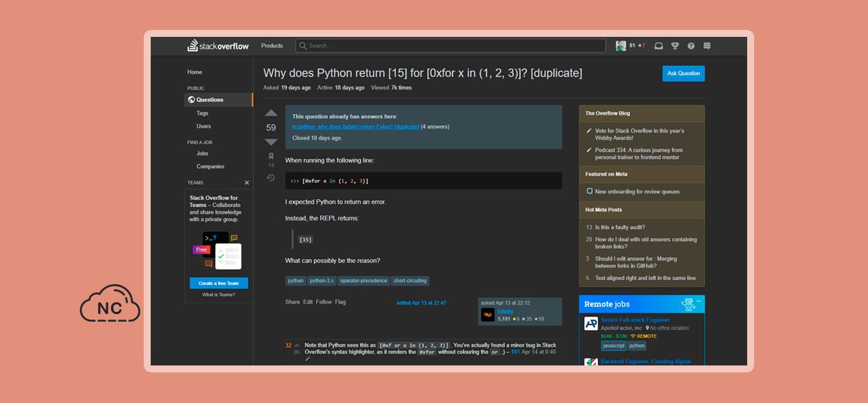Click Infinity's user avatar
This screenshot has height=403, width=868.
487,315
